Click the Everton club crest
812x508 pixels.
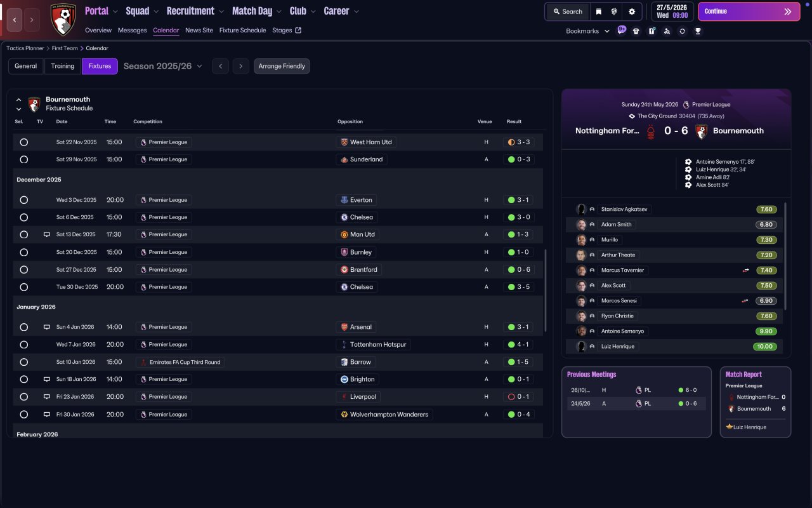344,200
